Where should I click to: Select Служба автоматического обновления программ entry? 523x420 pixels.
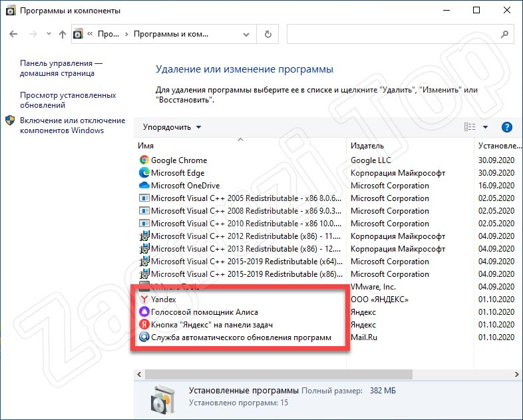point(241,337)
